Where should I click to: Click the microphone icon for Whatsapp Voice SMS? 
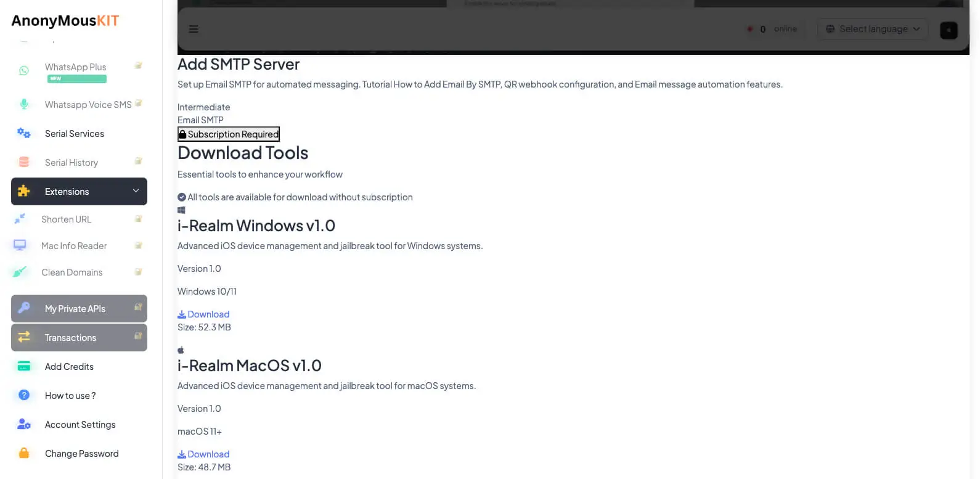tap(24, 104)
